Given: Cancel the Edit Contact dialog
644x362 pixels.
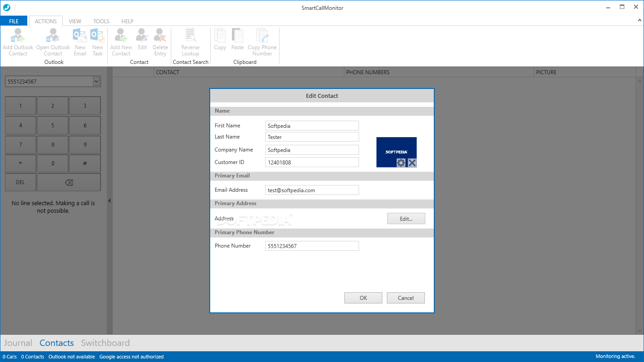Looking at the screenshot, I should [x=406, y=298].
